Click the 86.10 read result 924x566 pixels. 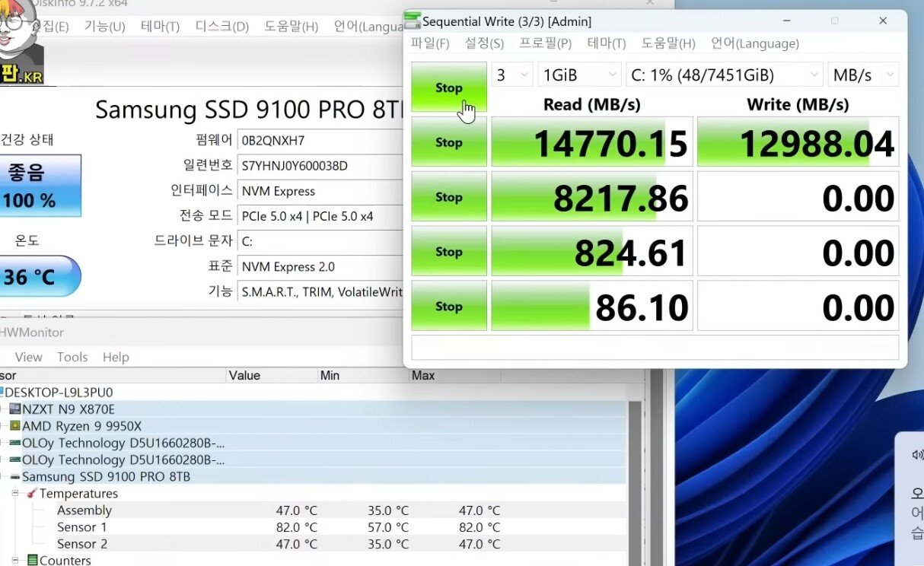[x=592, y=306]
